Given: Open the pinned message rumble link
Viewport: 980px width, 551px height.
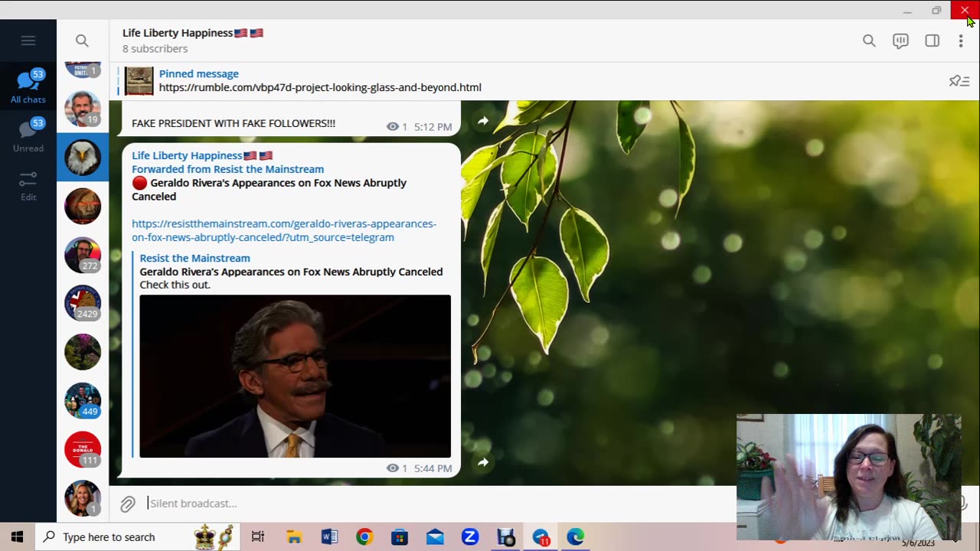Looking at the screenshot, I should (320, 87).
